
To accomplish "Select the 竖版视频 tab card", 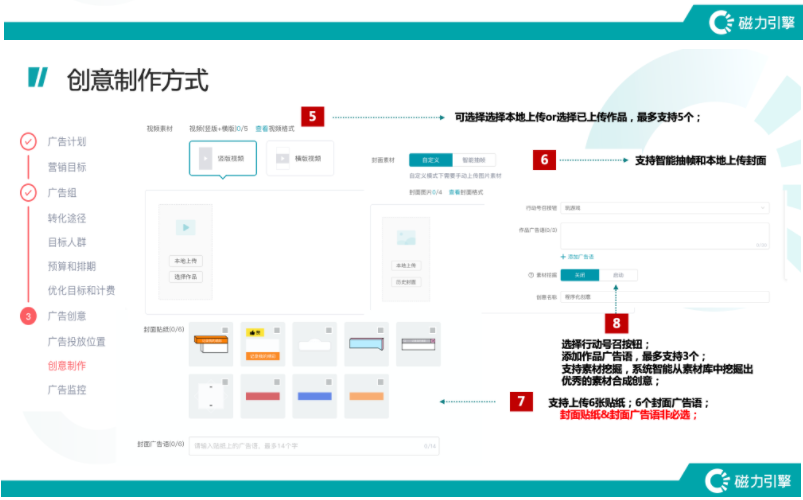I will click(223, 158).
